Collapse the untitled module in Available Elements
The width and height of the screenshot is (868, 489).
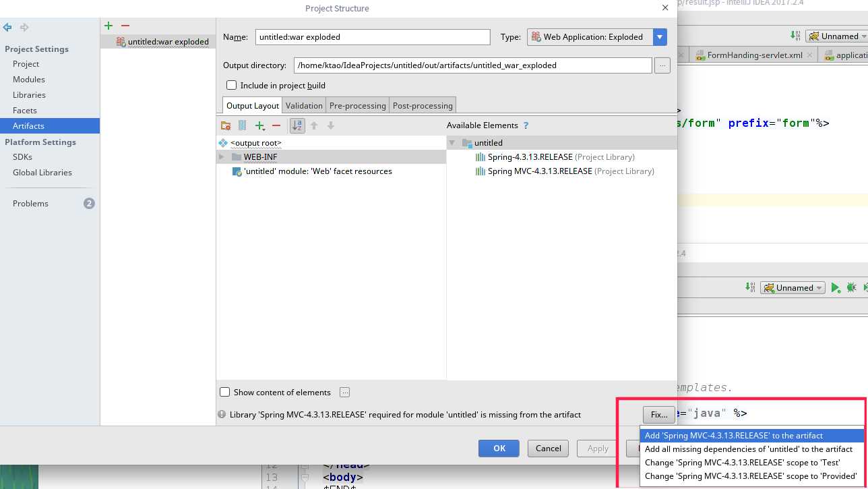coord(452,143)
